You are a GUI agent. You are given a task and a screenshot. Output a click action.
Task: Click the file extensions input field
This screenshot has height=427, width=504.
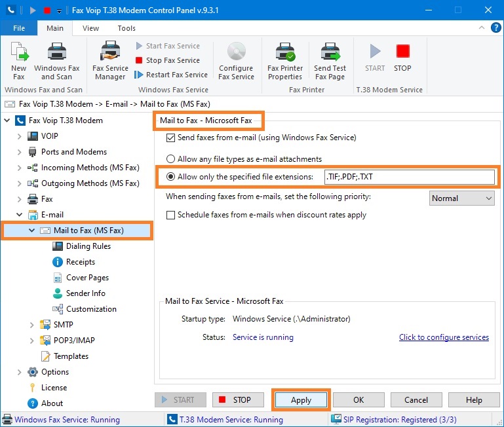pyautogui.click(x=409, y=177)
